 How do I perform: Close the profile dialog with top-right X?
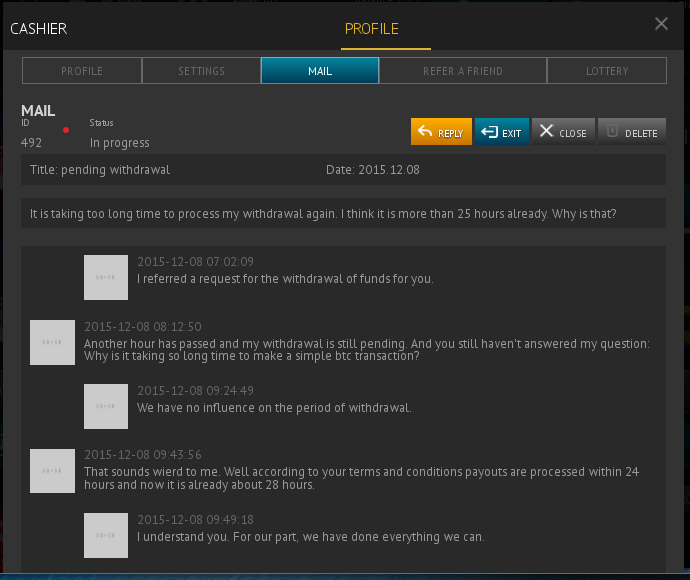(661, 24)
